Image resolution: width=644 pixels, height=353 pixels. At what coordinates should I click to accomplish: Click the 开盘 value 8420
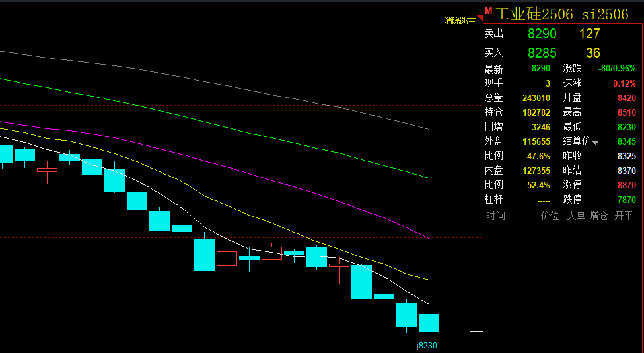pos(627,98)
